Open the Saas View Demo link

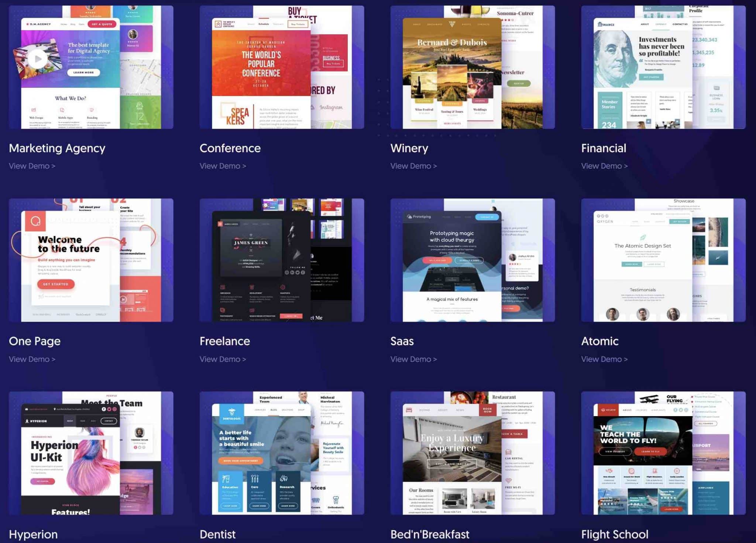tap(413, 359)
